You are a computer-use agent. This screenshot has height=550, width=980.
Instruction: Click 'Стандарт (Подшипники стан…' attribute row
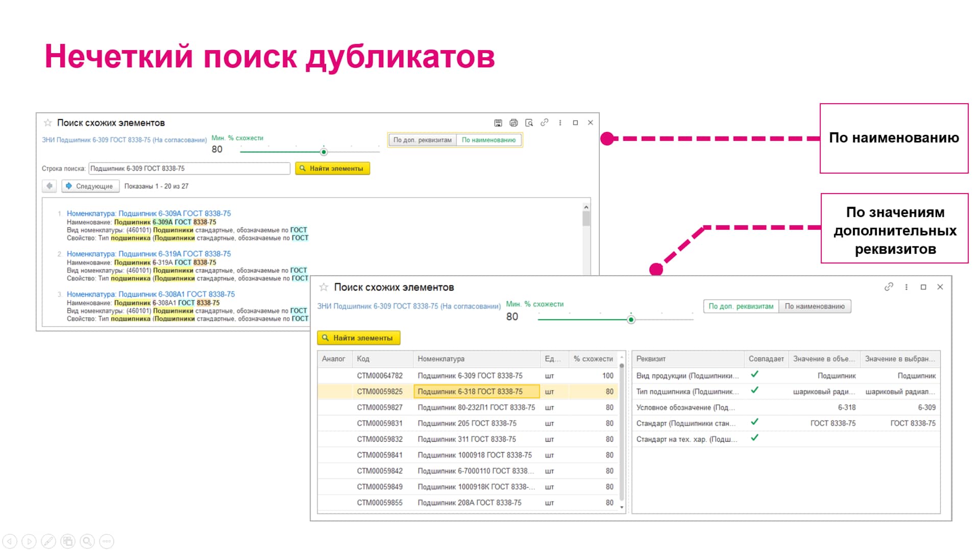click(786, 423)
